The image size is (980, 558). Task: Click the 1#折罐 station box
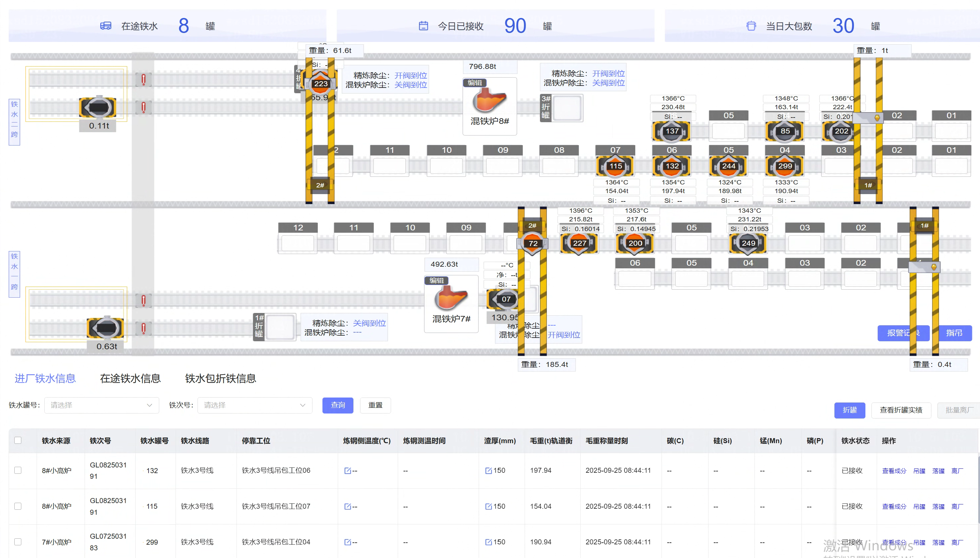coord(274,327)
